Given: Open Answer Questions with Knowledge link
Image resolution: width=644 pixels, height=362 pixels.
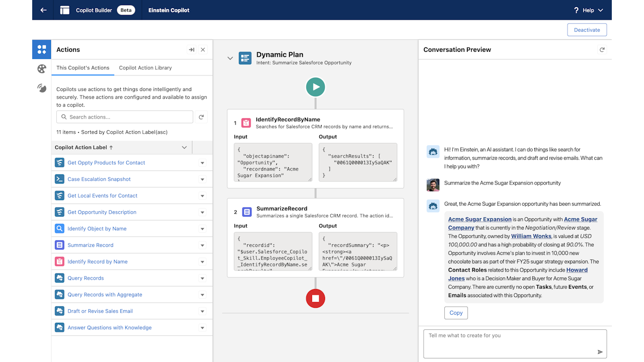Looking at the screenshot, I should point(110,328).
